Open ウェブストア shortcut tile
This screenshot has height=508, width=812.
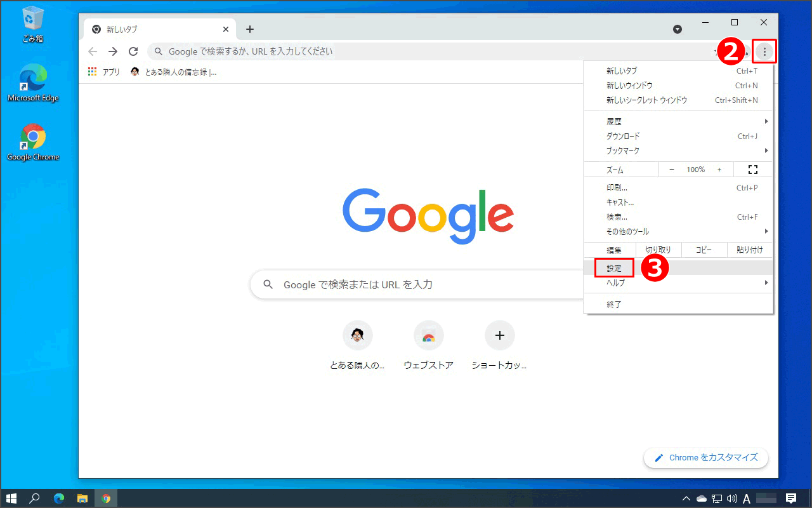pos(428,346)
